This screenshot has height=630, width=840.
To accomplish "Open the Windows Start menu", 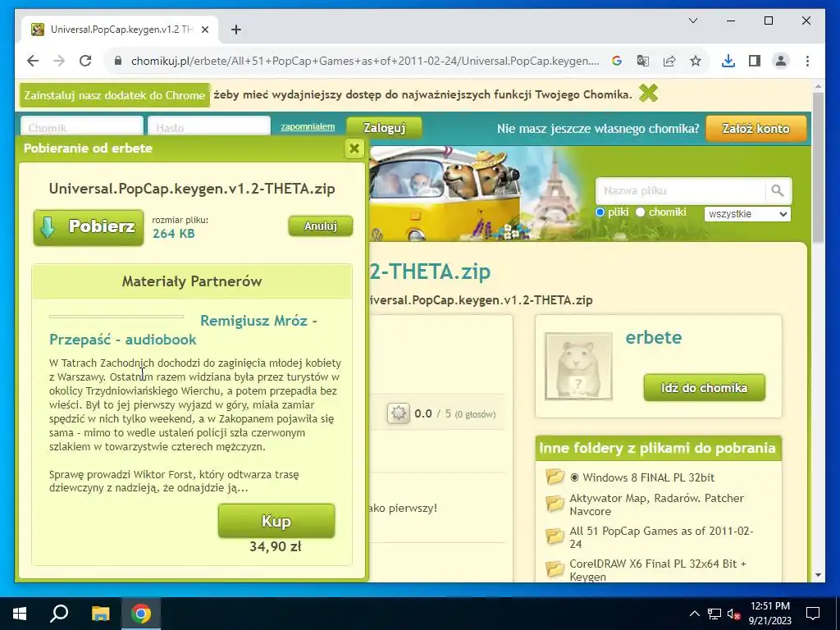I will [x=20, y=614].
